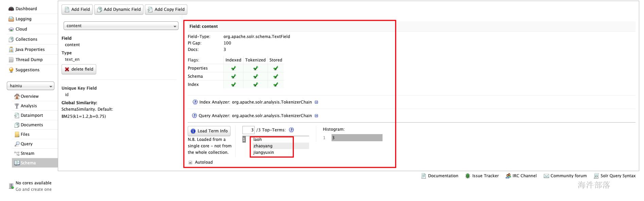644x201 pixels.
Task: Select Dataimport in the core menu
Action: point(31,115)
